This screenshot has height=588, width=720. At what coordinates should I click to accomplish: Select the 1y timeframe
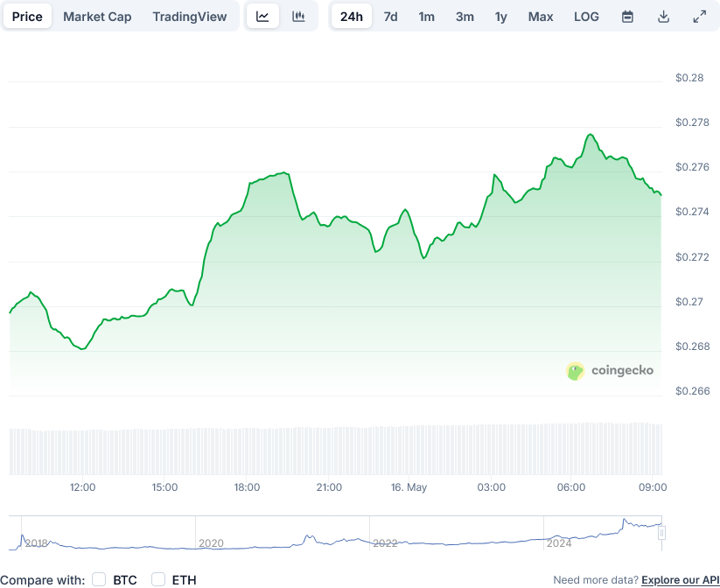500,16
